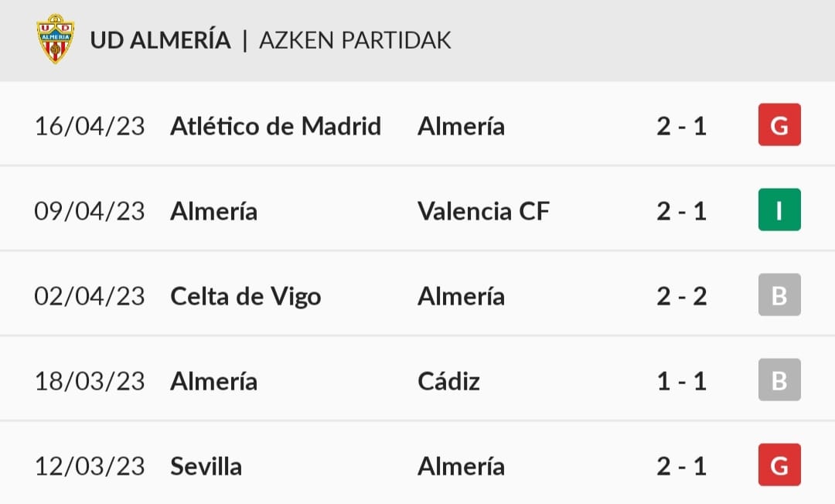Select the Sevilla team name
The width and height of the screenshot is (835, 504).
[x=206, y=467]
